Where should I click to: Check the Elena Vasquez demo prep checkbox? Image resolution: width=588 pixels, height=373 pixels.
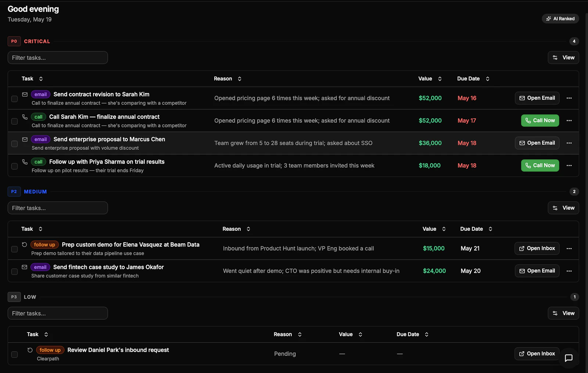tap(14, 249)
